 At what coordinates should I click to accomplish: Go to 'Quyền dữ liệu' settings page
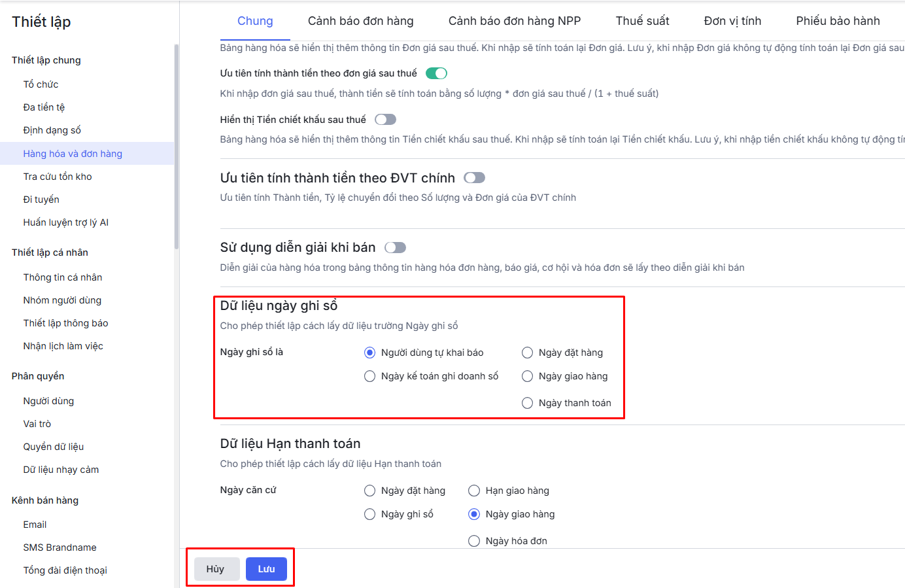[54, 447]
